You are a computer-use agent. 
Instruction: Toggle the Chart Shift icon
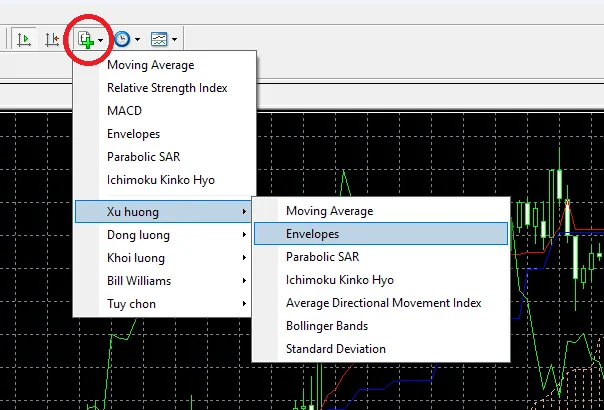(x=52, y=39)
